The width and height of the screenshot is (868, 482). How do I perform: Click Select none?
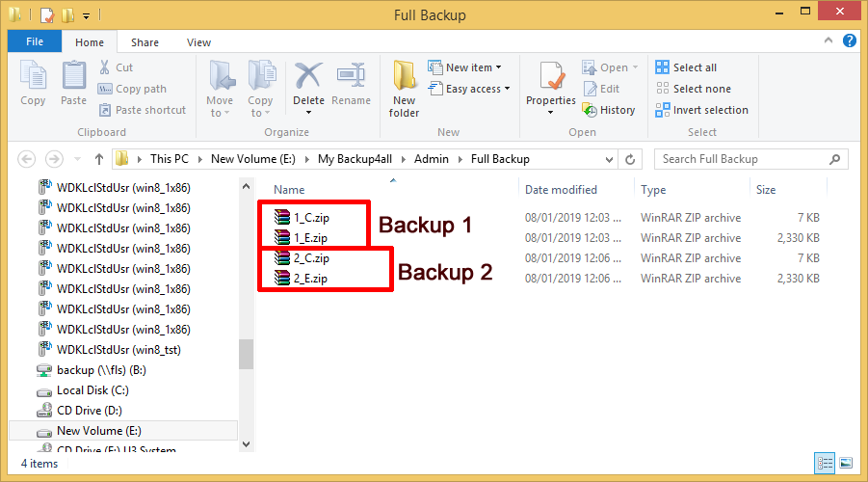693,89
